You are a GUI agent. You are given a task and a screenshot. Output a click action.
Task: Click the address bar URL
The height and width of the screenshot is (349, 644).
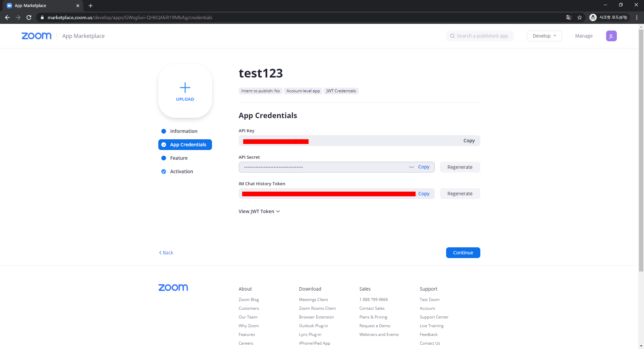(130, 17)
